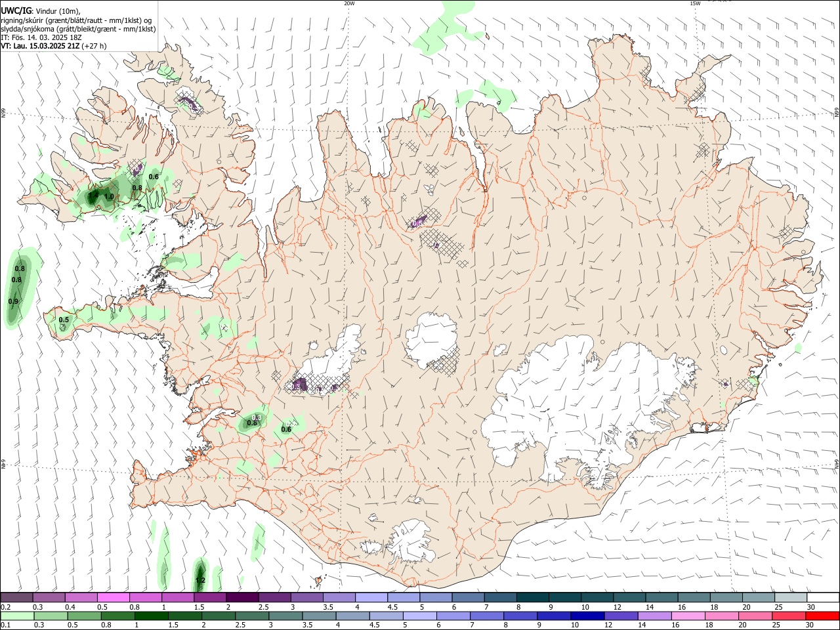Click the '30' label at end of upper scale
The image size is (840, 630).
[x=811, y=607]
